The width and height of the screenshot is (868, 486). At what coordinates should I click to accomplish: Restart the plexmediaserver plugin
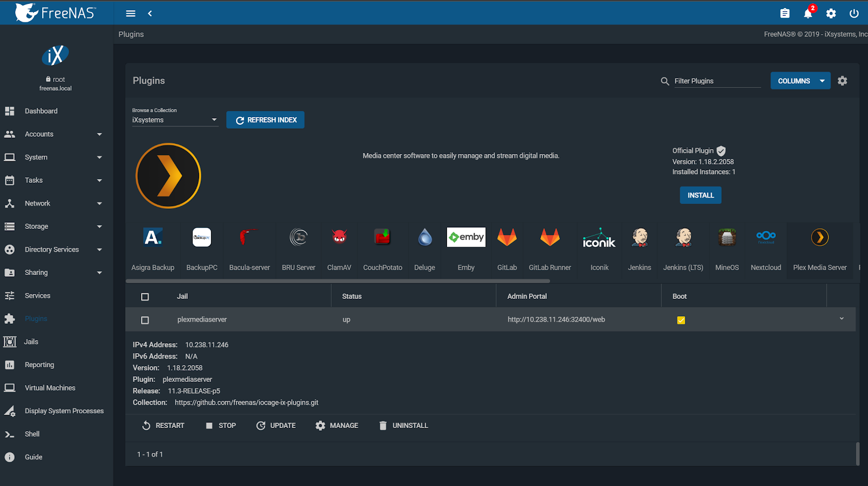[x=163, y=426]
